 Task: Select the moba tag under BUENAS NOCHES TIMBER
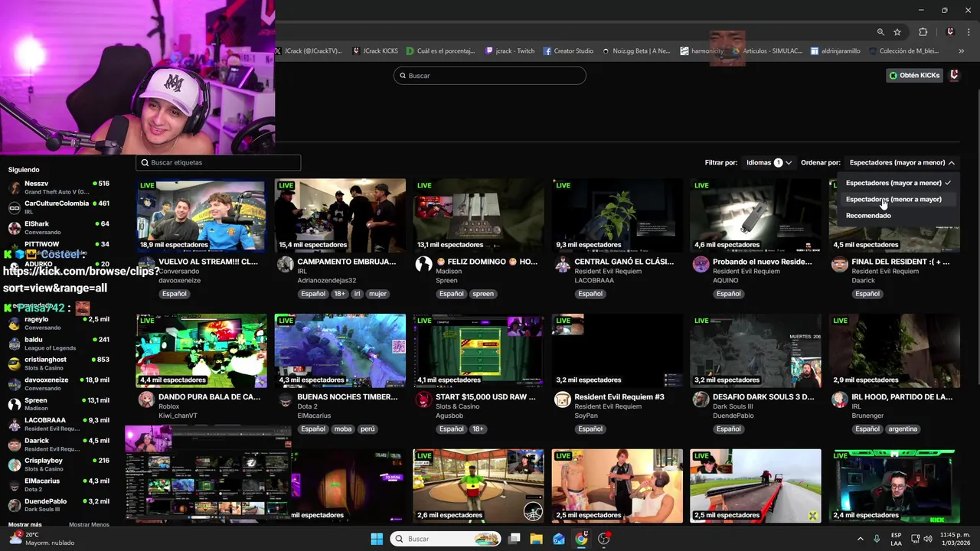pyautogui.click(x=343, y=429)
